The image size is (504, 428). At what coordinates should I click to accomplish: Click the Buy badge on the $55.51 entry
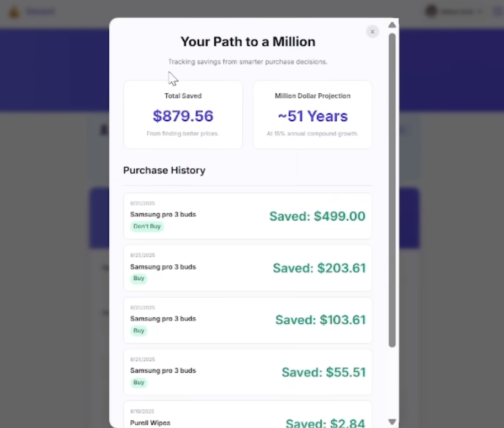[x=139, y=382]
